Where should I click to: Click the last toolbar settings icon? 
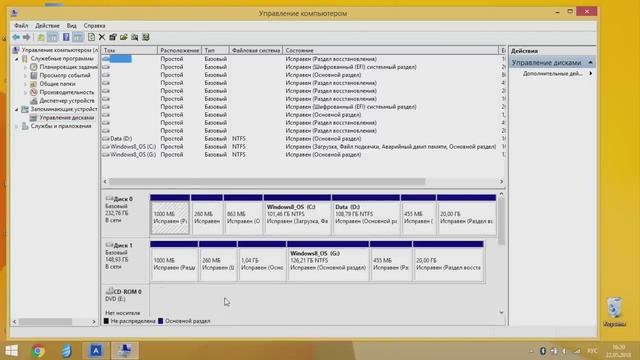(x=146, y=38)
